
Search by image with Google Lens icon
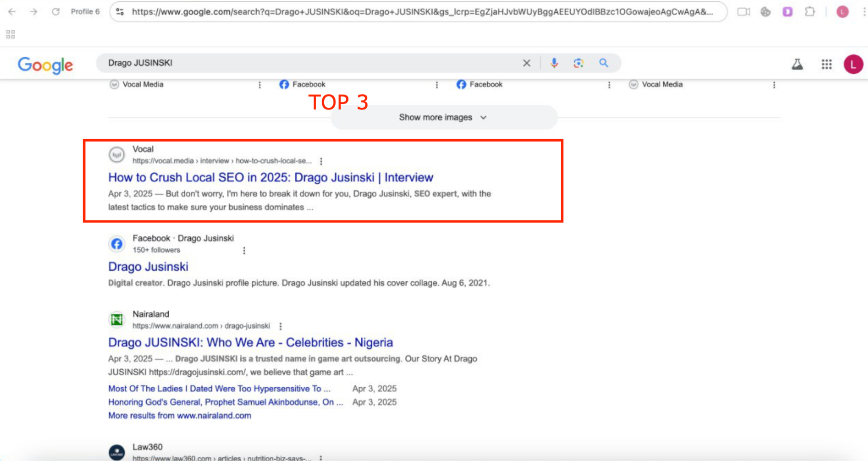pyautogui.click(x=579, y=63)
